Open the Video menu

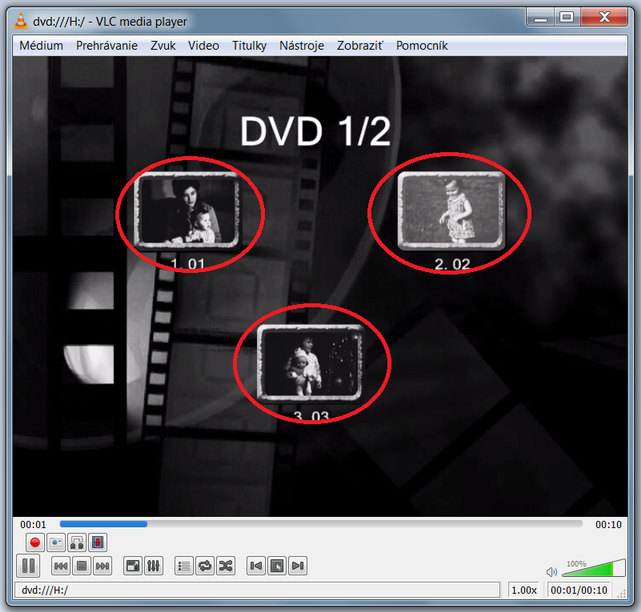click(203, 45)
